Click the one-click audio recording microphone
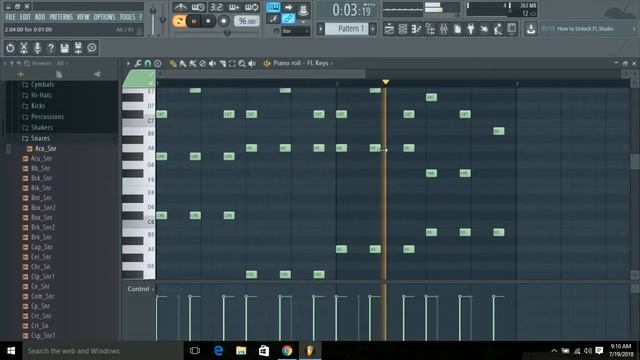640x360 pixels. coord(38,48)
